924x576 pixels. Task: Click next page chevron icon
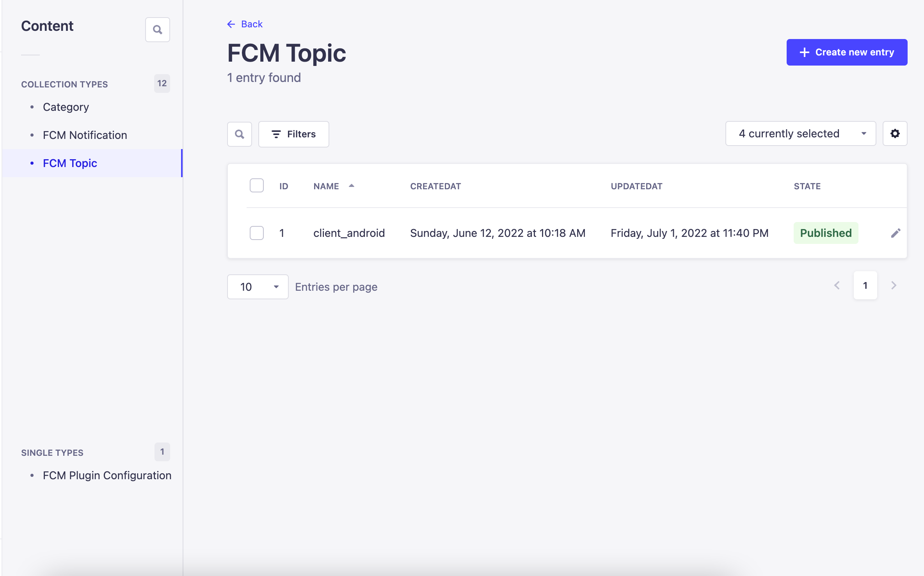click(x=894, y=285)
